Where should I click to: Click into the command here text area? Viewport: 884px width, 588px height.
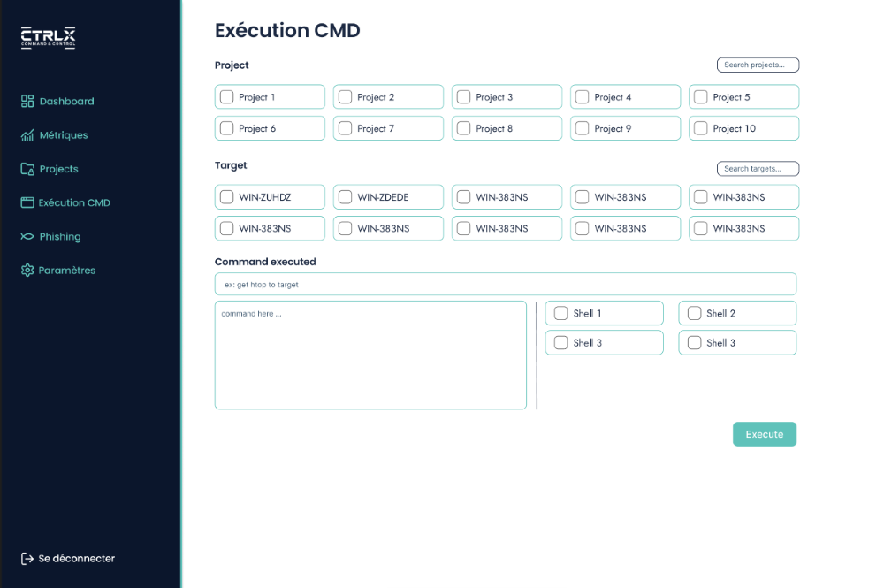[370, 355]
